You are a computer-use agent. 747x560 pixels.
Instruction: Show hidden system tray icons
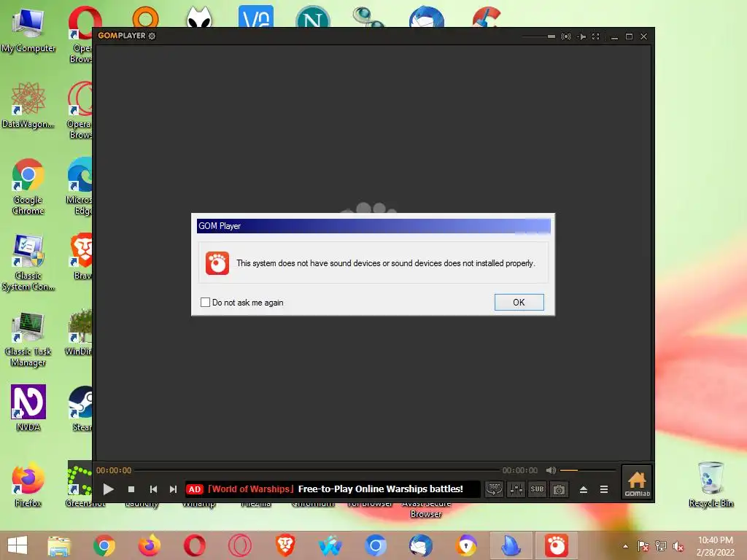(x=625, y=546)
